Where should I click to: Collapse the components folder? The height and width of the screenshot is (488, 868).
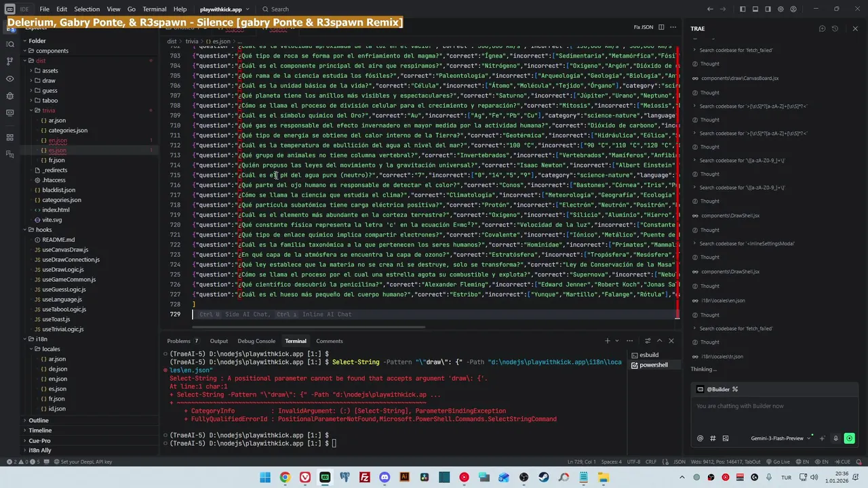52,51
